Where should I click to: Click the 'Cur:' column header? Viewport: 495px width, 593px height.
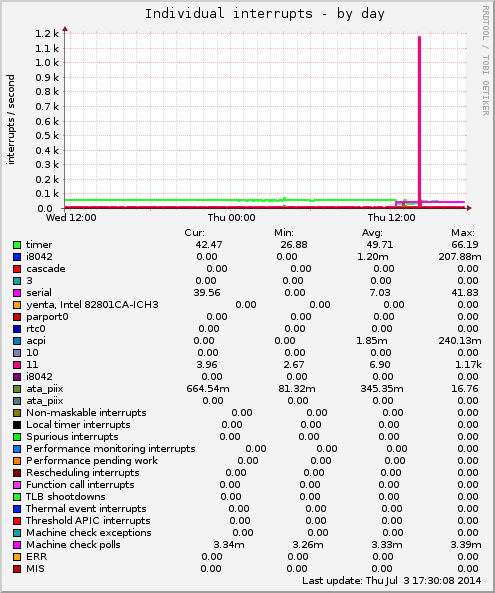click(x=194, y=233)
